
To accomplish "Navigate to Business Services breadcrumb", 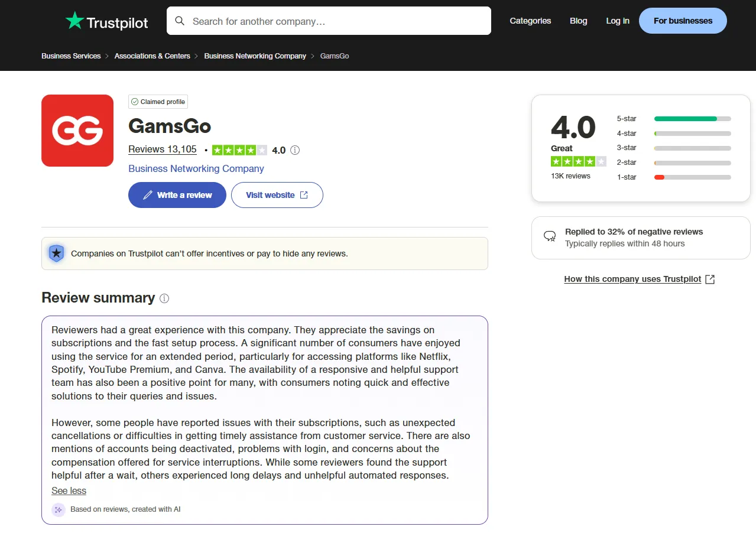I will (x=71, y=56).
